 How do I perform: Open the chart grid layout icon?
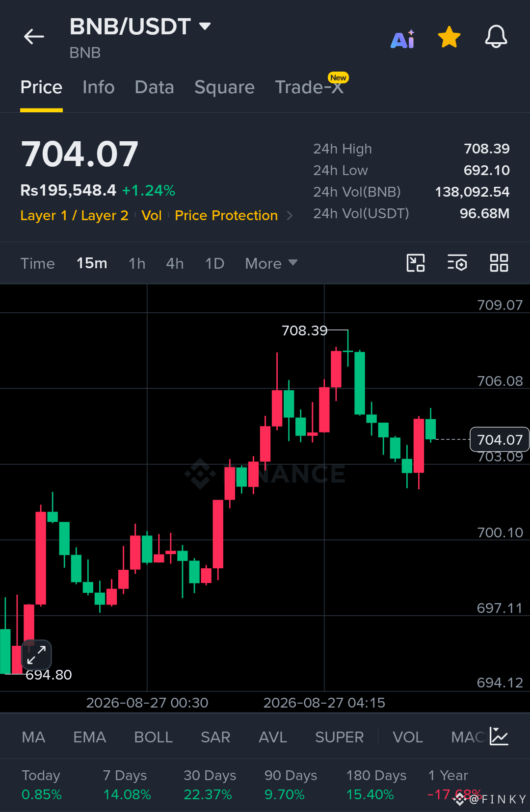pyautogui.click(x=499, y=263)
